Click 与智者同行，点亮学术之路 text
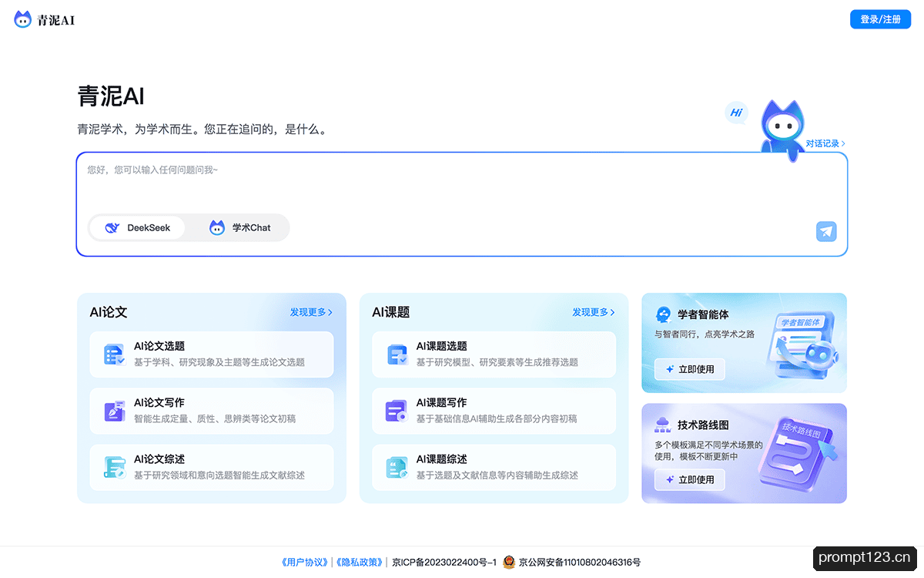Viewport: 924px width, 578px height. coord(705,334)
